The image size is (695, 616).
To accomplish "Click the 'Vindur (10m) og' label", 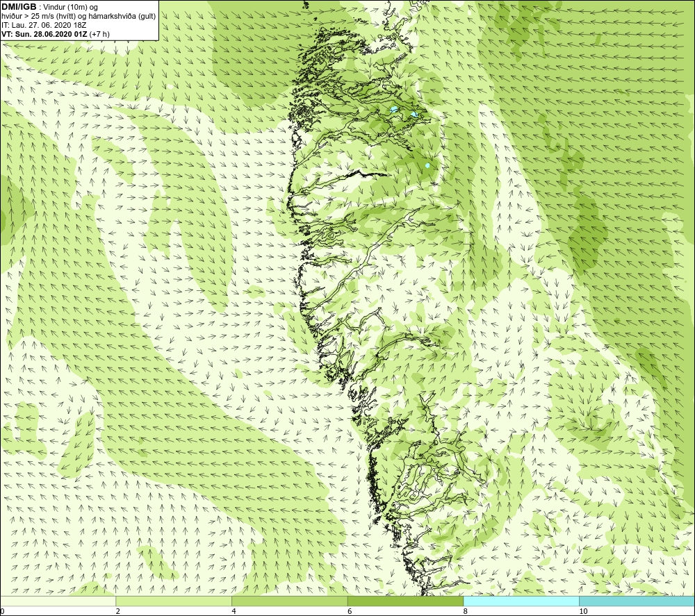I will click(70, 7).
